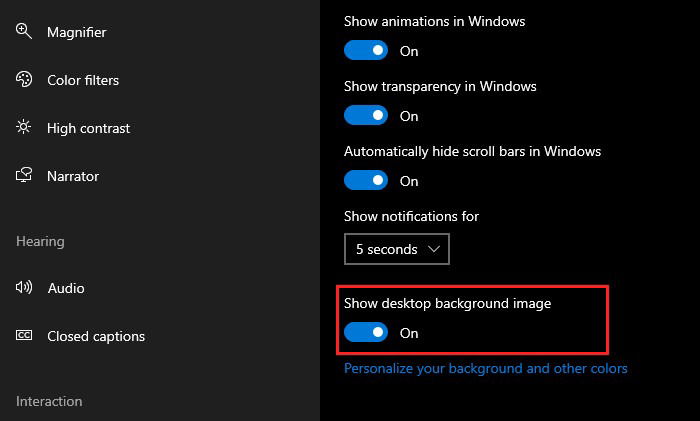This screenshot has height=421, width=700.
Task: Select Audio under Hearing section
Action: pos(66,288)
